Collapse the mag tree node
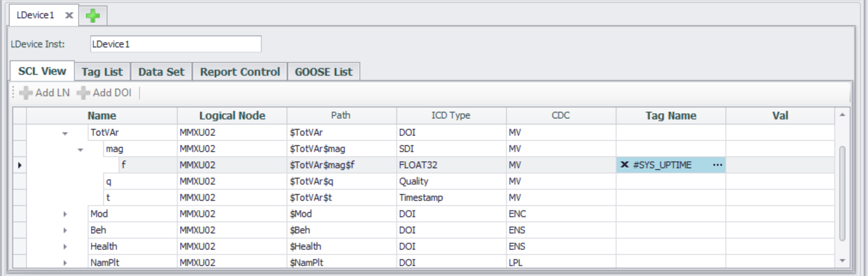This screenshot has width=868, height=276. point(81,149)
